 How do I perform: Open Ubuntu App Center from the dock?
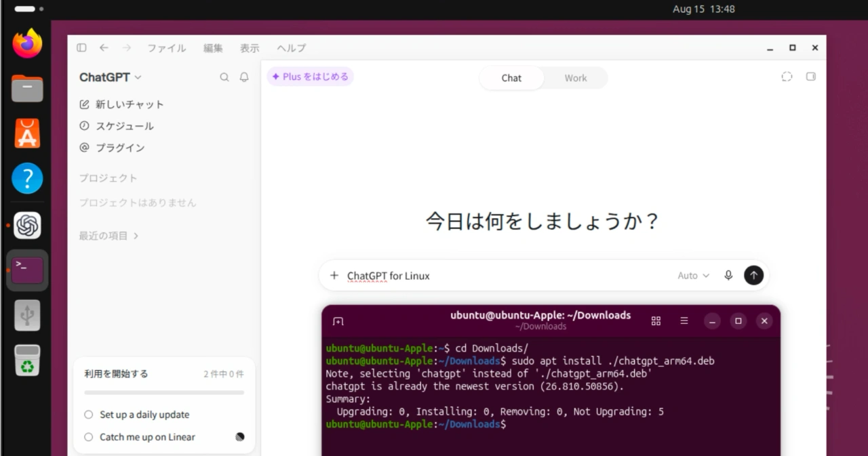point(27,133)
